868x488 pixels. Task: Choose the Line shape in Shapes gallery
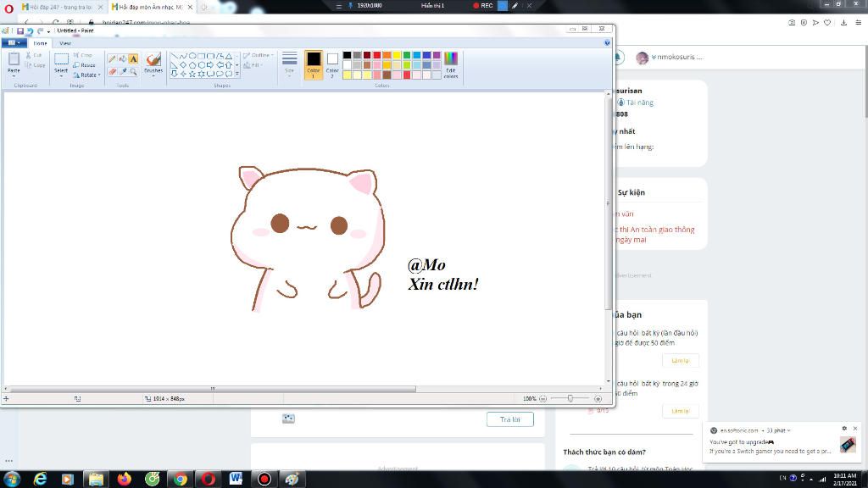coord(175,57)
